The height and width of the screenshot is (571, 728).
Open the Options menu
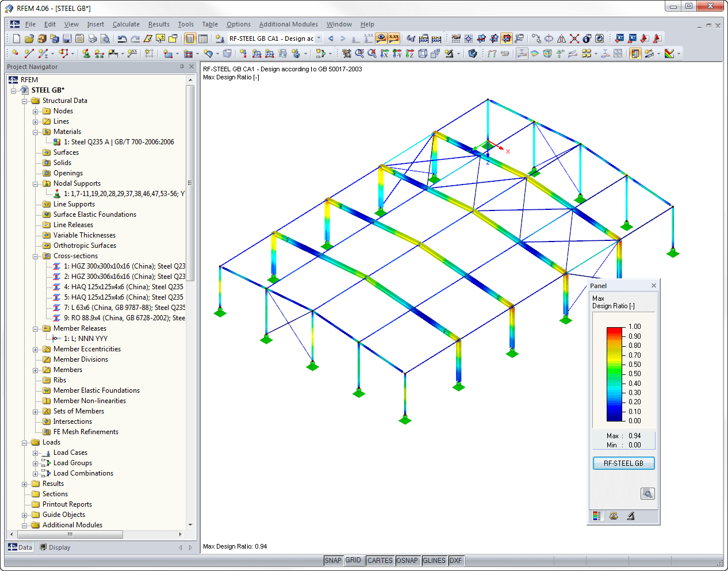(238, 24)
